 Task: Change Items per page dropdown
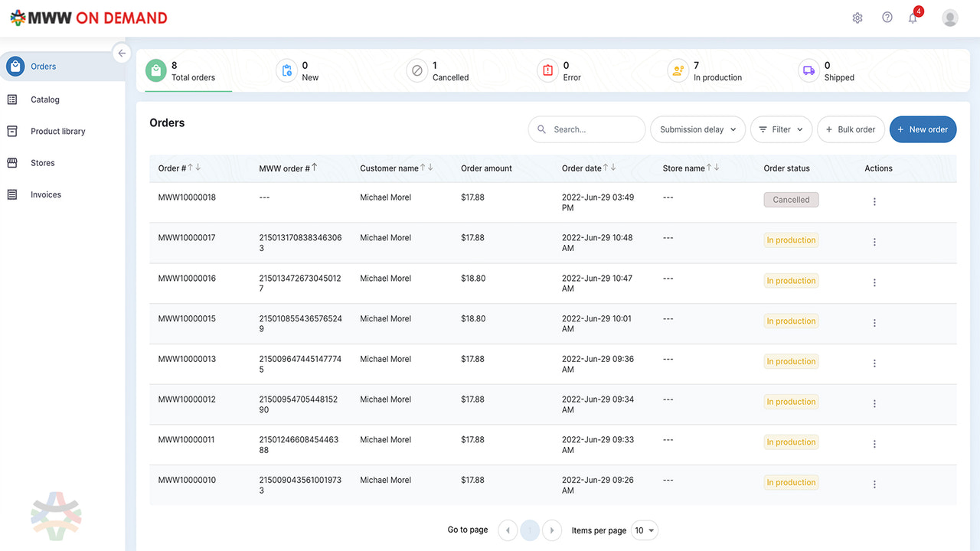click(644, 530)
